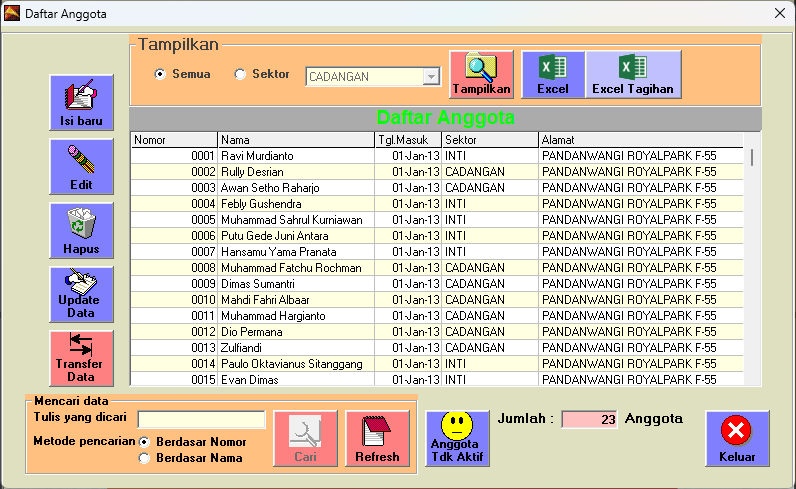Click the Hapus recycle bin icon
The width and height of the screenshot is (796, 489).
tap(81, 231)
